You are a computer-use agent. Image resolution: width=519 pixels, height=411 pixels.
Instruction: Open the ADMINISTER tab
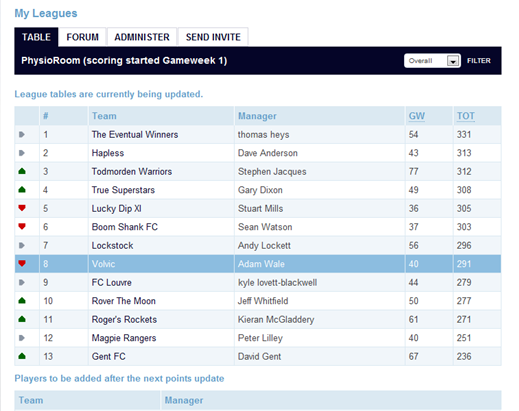tap(142, 37)
